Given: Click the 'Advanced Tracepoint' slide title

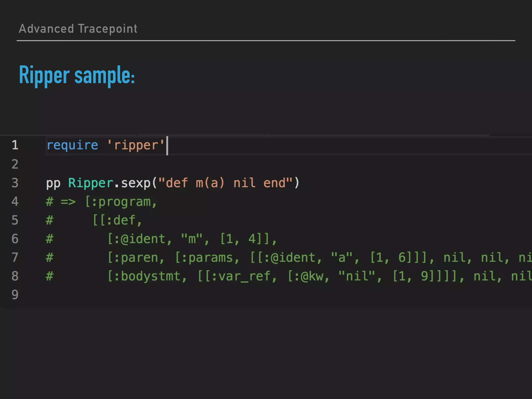Looking at the screenshot, I should point(78,29).
